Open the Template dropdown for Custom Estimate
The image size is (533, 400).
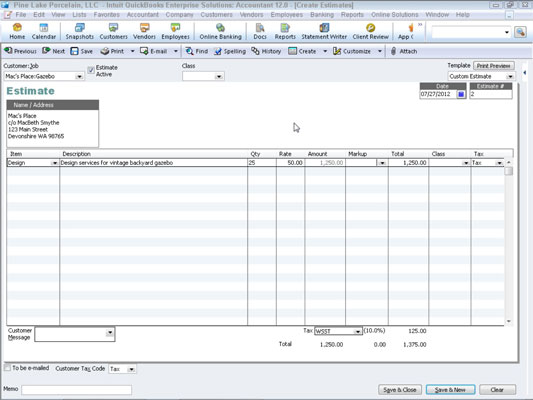510,76
